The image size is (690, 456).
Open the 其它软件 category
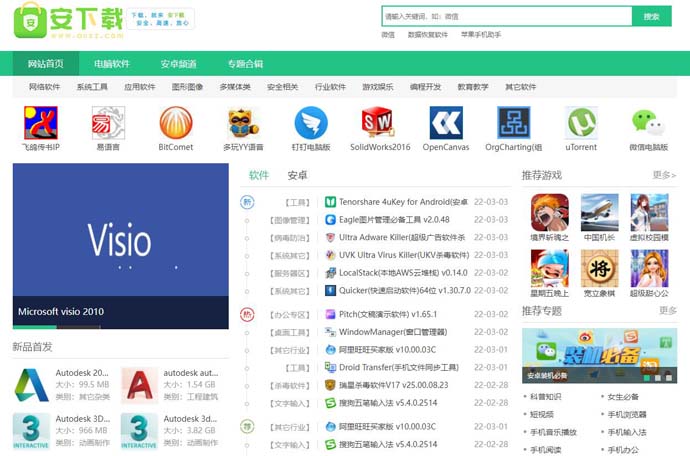pos(521,87)
